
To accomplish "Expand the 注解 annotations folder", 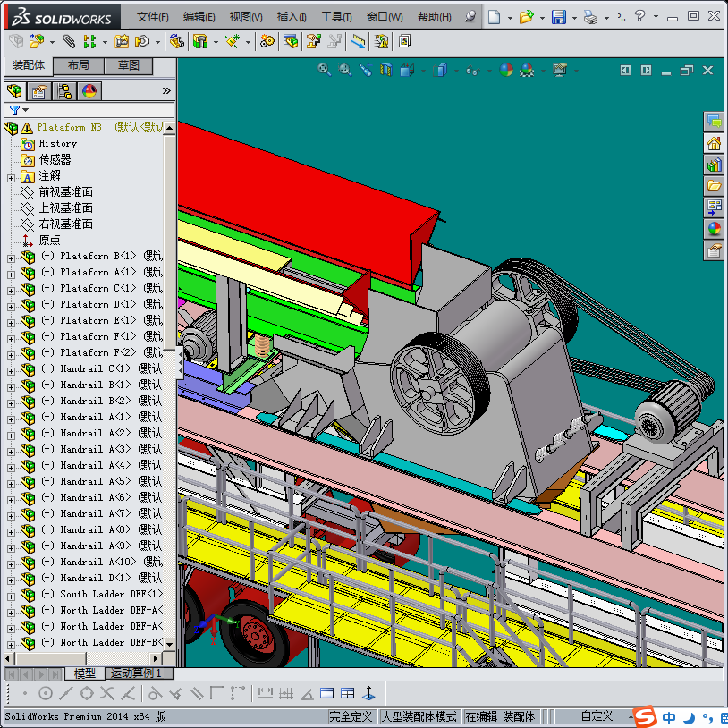I will pyautogui.click(x=11, y=176).
